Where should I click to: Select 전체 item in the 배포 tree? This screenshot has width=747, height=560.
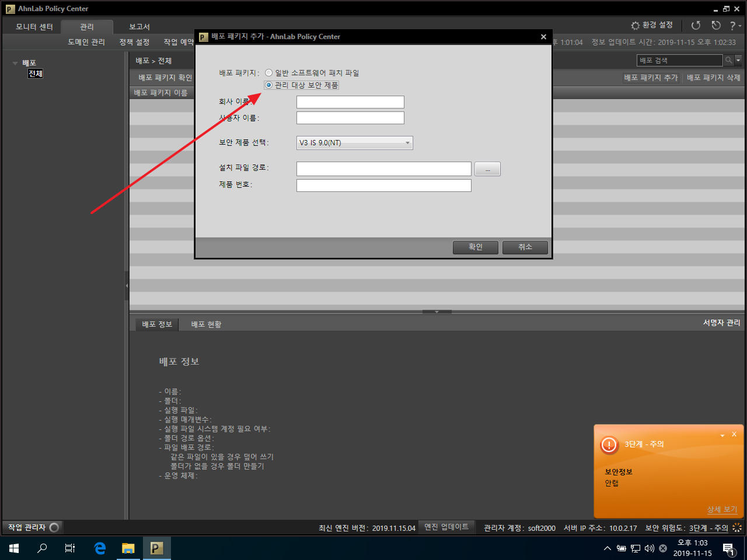coord(36,73)
